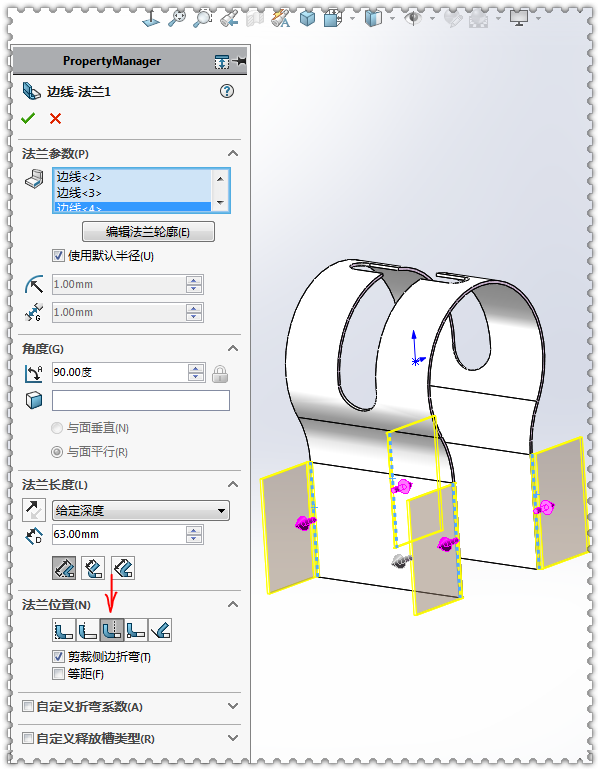This screenshot has width=600, height=771.
Task: Open View Orientation cube icon
Action: click(333, 19)
